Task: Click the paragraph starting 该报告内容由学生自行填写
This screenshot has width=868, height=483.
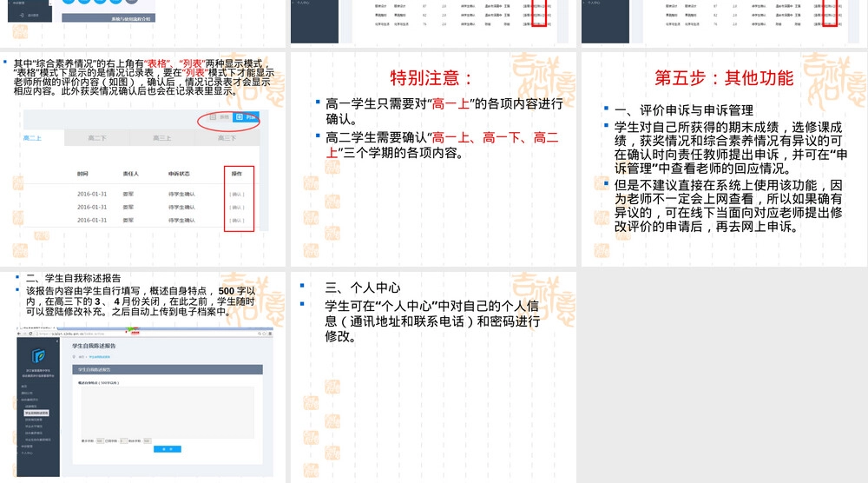Action: (x=141, y=301)
